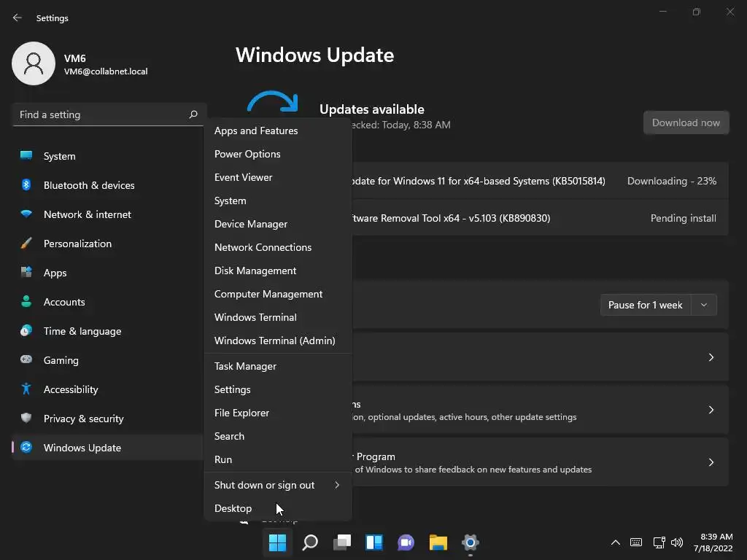This screenshot has height=560, width=747.
Task: Launch Chat (Teams) taskbar icon
Action: pos(406,542)
